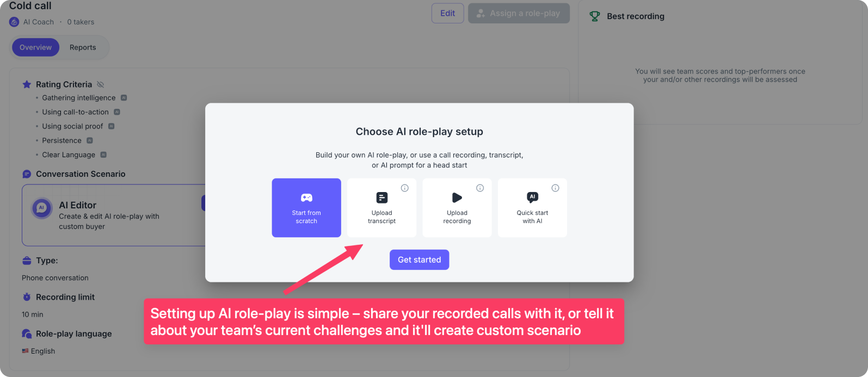This screenshot has width=868, height=377.
Task: Click the AI Editor avatar icon
Action: pyautogui.click(x=42, y=208)
